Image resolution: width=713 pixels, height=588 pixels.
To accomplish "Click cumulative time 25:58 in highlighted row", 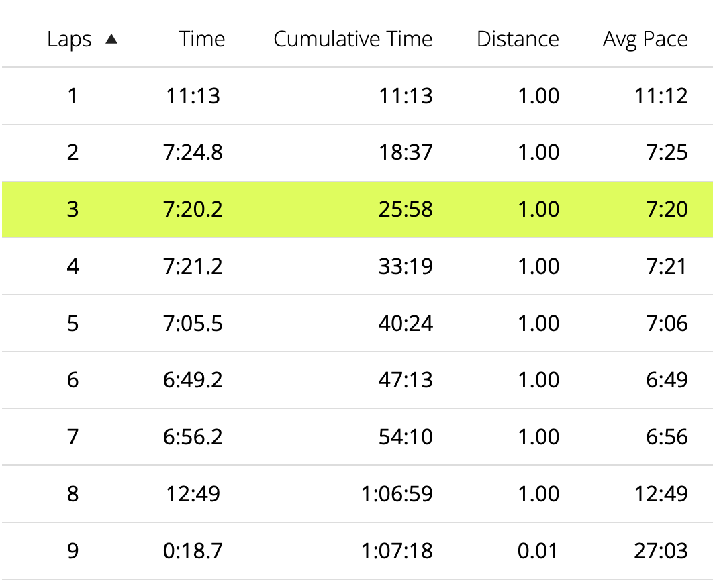I will point(406,209).
